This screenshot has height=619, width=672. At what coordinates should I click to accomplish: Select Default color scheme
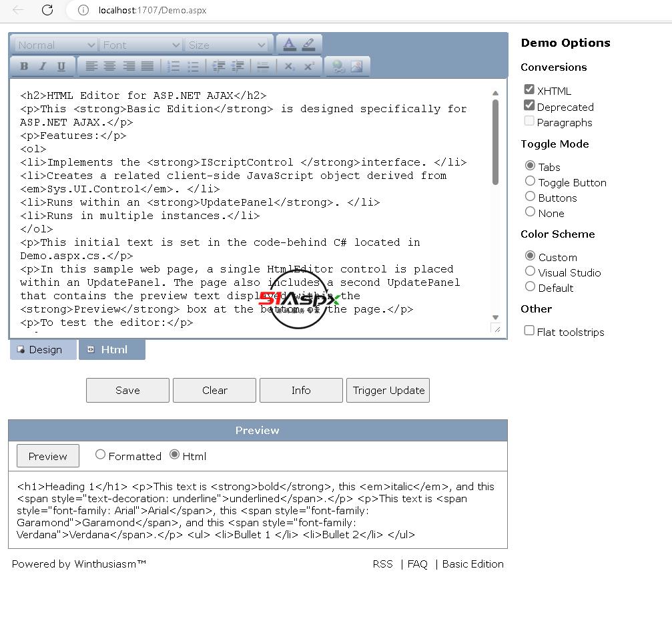click(x=530, y=286)
